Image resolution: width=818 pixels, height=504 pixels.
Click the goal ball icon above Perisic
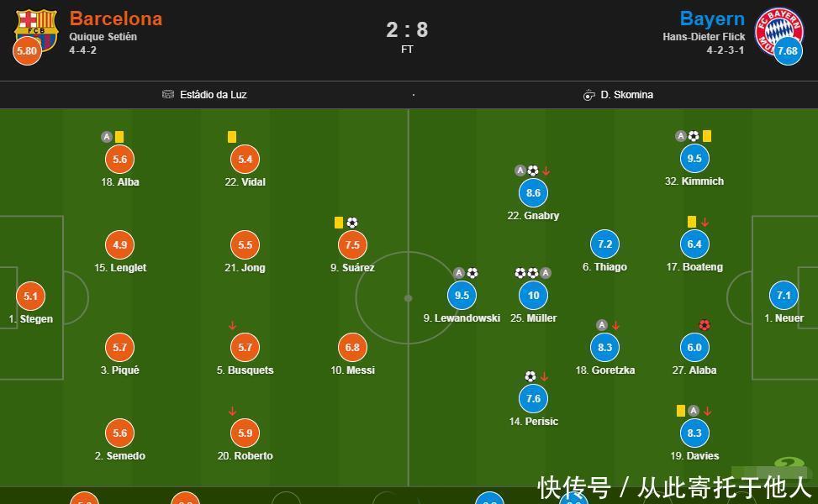530,376
